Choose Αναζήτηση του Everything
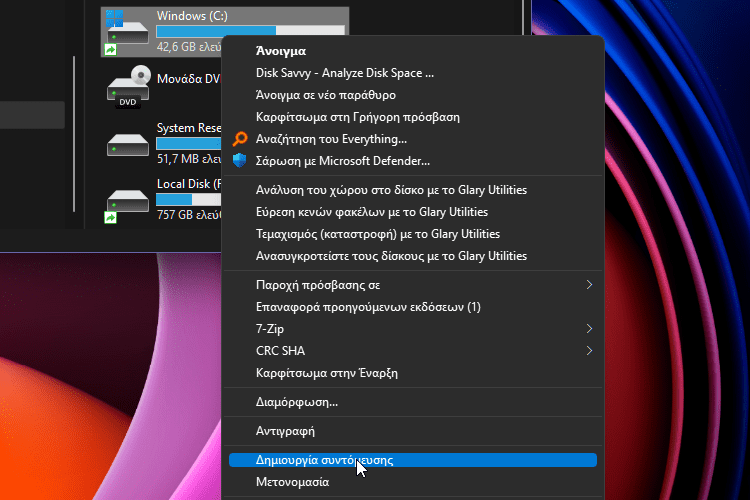 (x=413, y=139)
